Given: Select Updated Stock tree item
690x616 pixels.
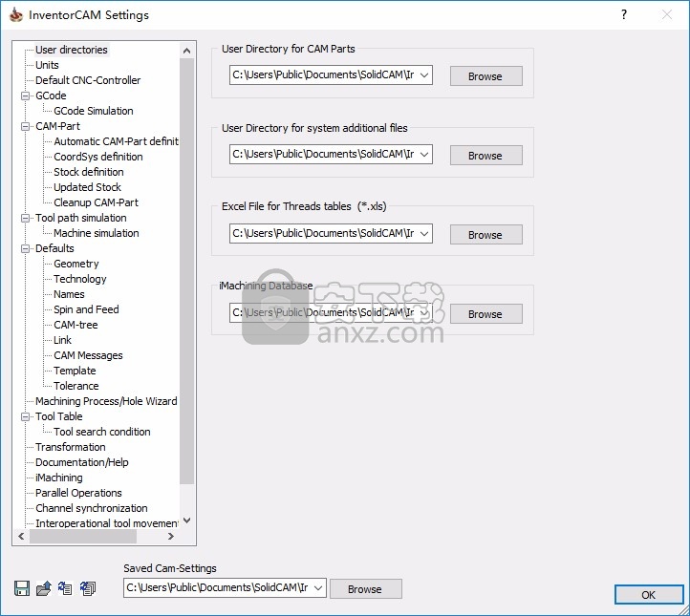Looking at the screenshot, I should (x=87, y=187).
